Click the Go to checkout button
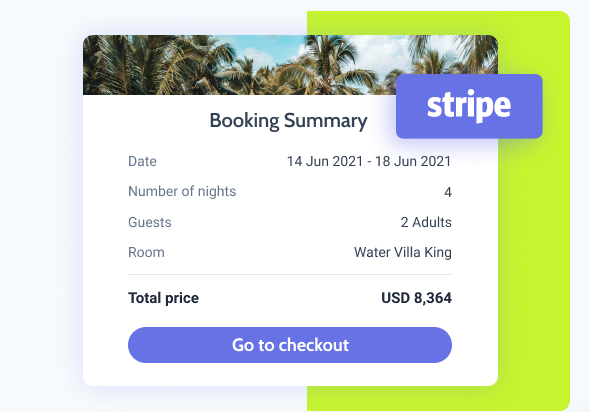 tap(290, 345)
